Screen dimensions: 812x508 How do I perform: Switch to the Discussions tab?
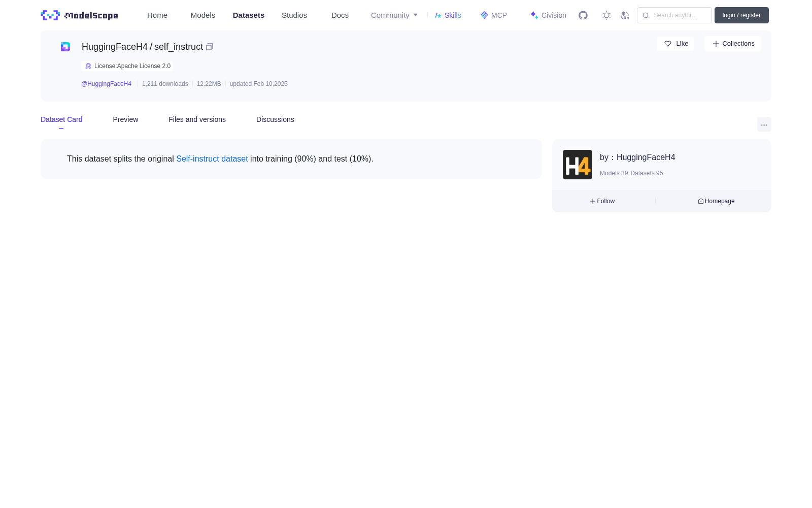275,119
